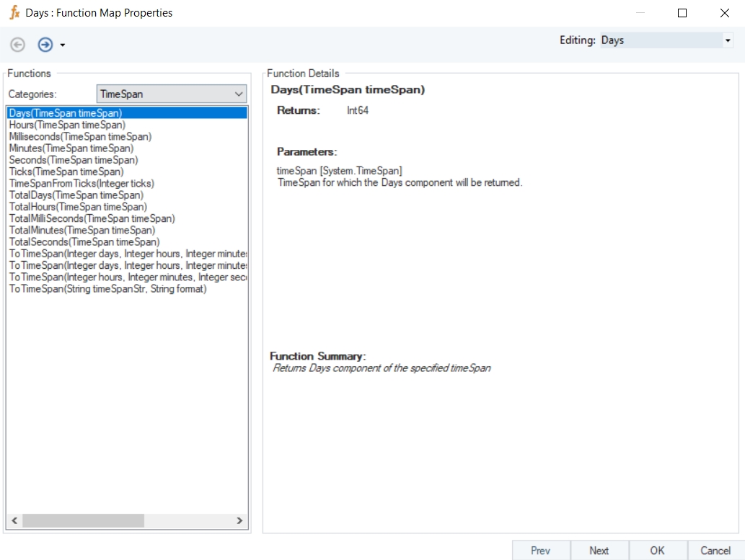Click the functions list right scroll arrow
The image size is (745, 560).
(x=241, y=520)
